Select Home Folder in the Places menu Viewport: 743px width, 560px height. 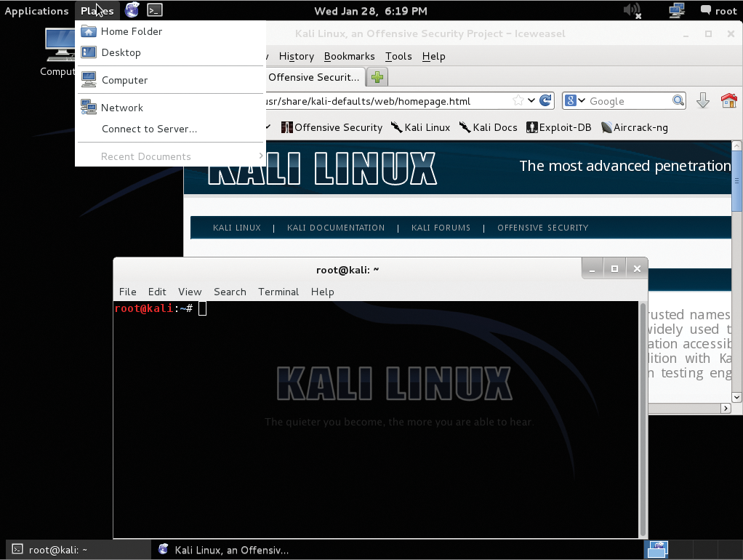(131, 31)
